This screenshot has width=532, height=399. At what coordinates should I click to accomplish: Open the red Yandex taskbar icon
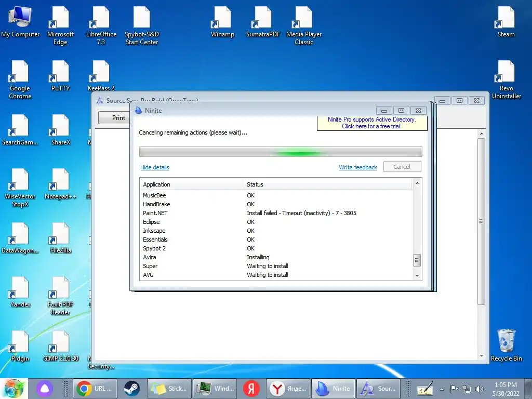[x=251, y=389]
